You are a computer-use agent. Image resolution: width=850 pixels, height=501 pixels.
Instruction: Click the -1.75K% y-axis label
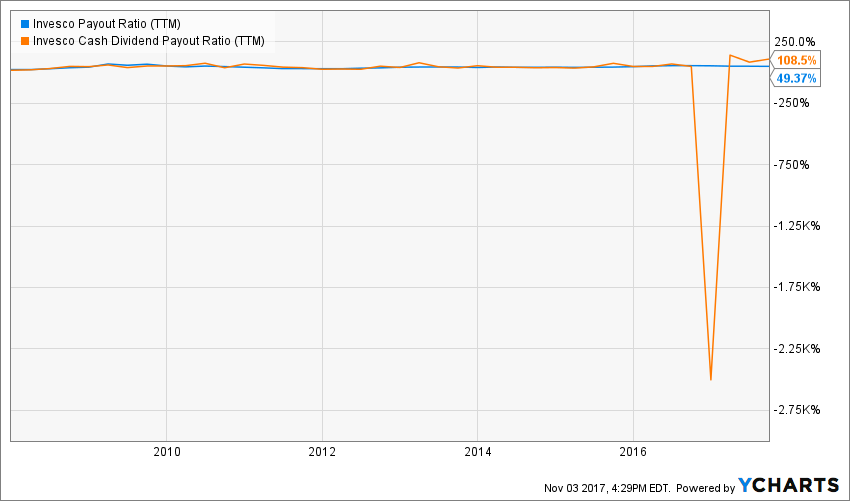point(796,287)
